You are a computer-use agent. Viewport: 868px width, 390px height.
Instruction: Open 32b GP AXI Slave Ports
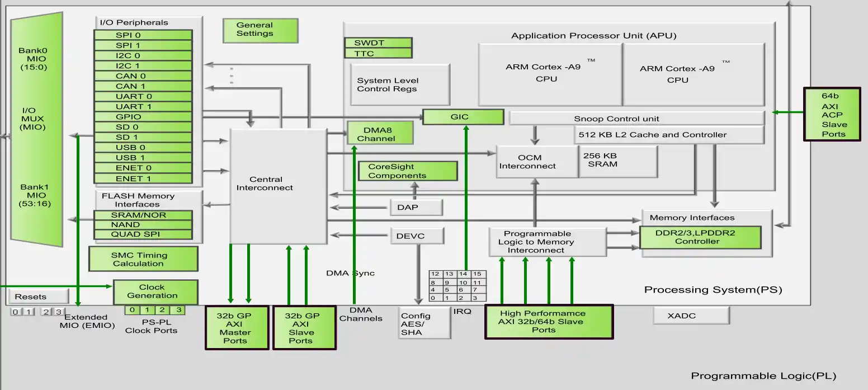(304, 327)
